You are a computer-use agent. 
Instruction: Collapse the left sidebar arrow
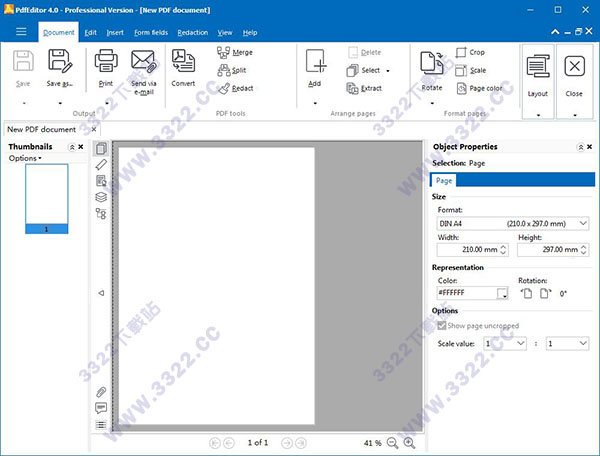tap(101, 293)
